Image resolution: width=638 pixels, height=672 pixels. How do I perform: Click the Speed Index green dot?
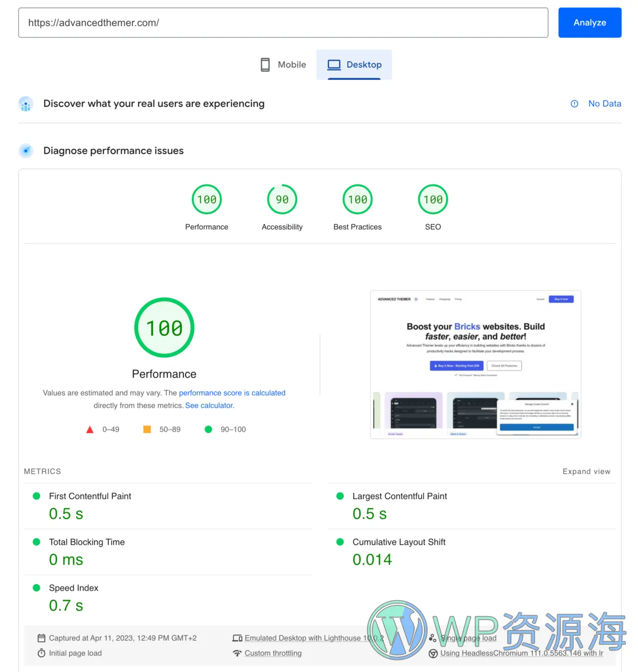coord(37,587)
